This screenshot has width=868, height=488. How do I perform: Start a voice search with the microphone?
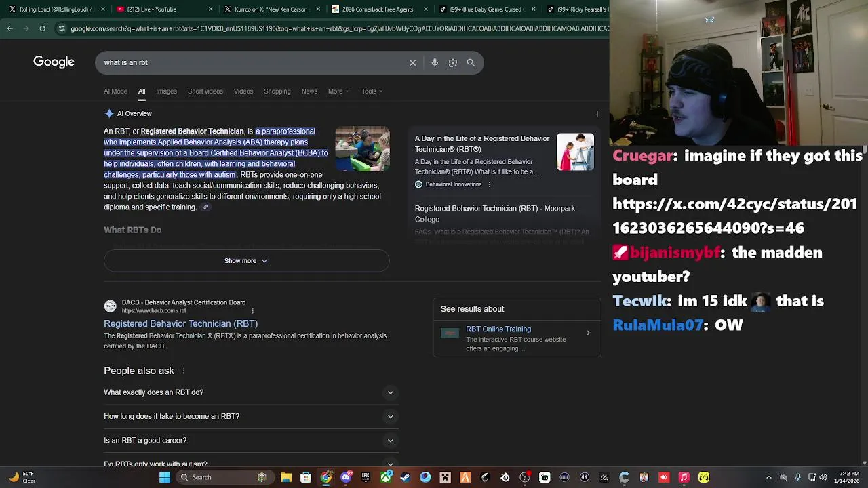tap(435, 62)
